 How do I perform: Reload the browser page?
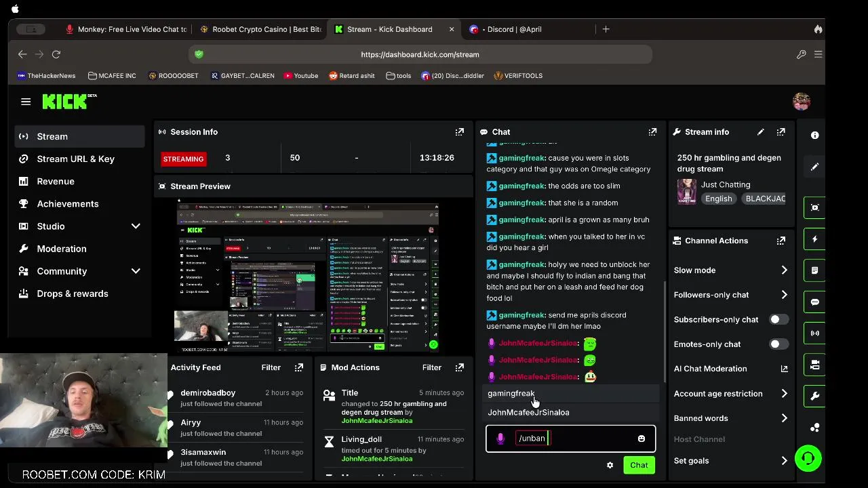pos(56,54)
